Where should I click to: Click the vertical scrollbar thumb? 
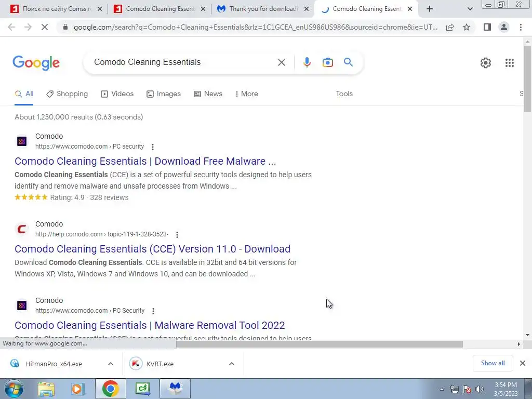tap(528, 78)
